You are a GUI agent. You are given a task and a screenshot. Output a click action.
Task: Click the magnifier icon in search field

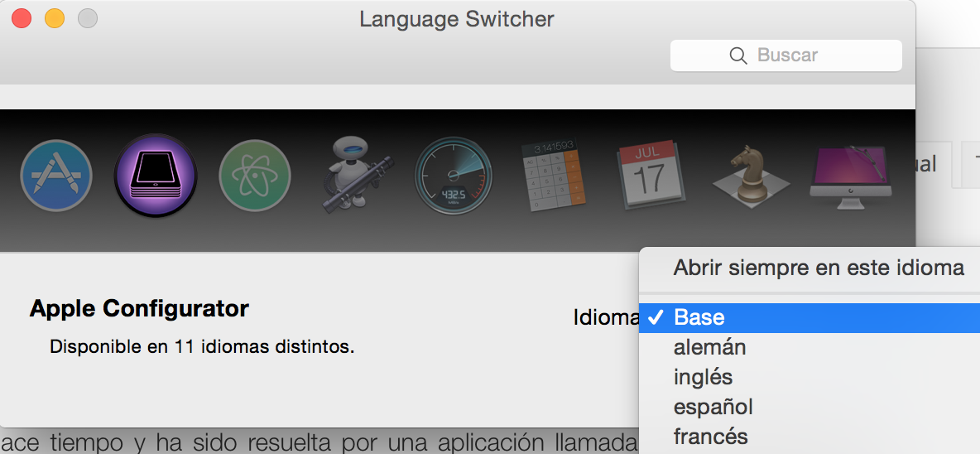click(x=738, y=56)
